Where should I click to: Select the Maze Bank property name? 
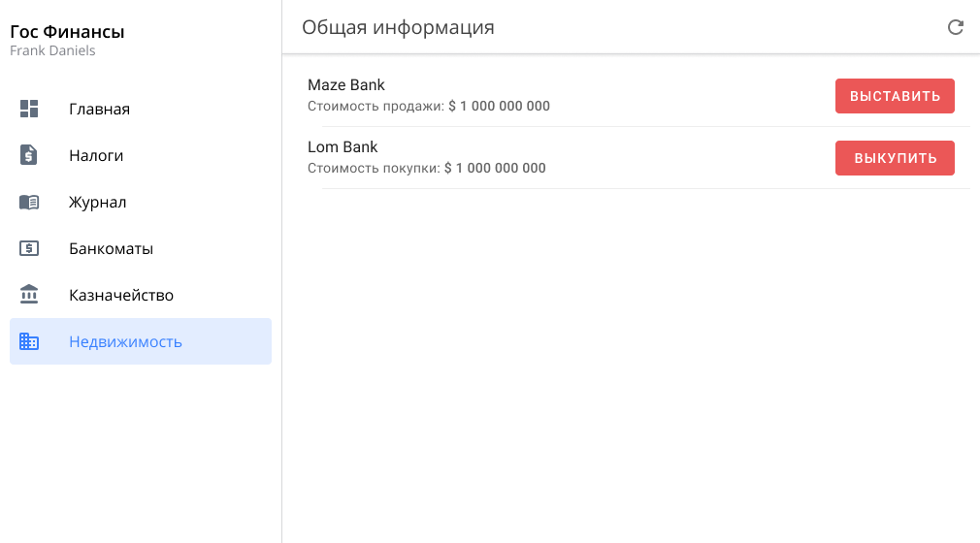pyautogui.click(x=346, y=85)
